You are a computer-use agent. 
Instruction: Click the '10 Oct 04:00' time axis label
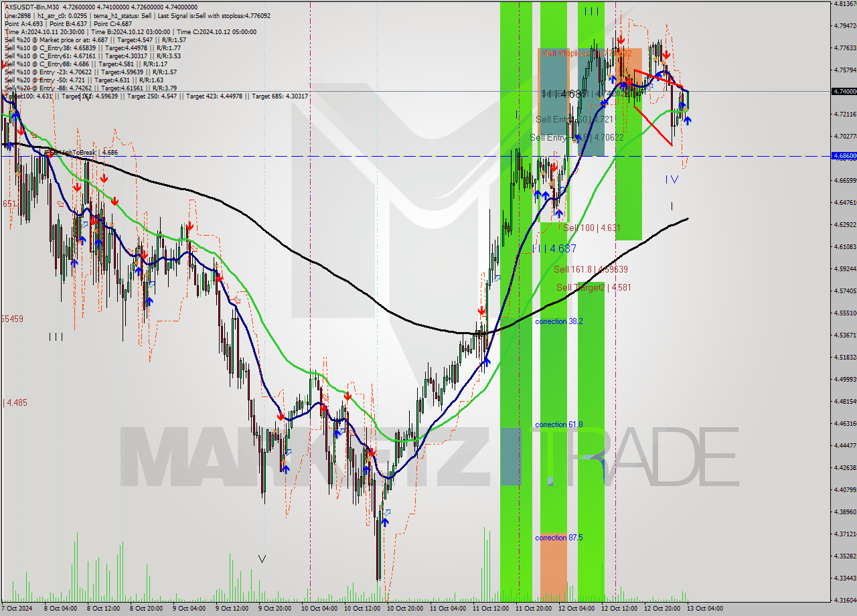[319, 609]
